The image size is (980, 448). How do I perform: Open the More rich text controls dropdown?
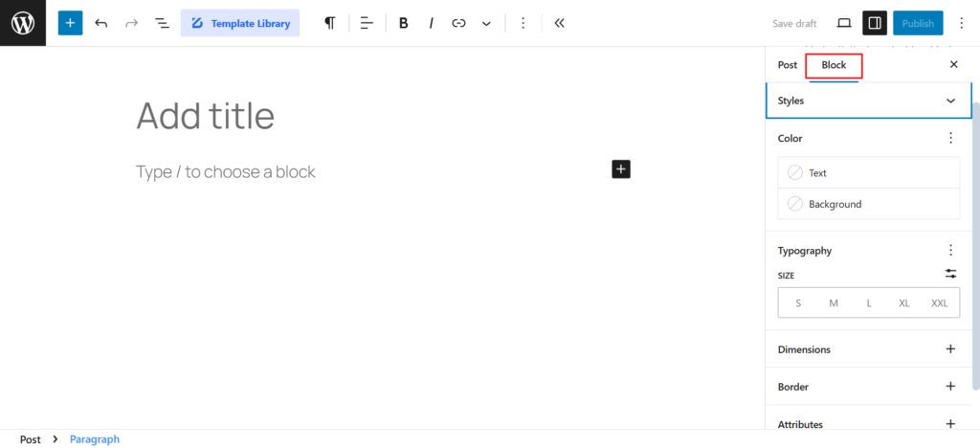pyautogui.click(x=486, y=23)
